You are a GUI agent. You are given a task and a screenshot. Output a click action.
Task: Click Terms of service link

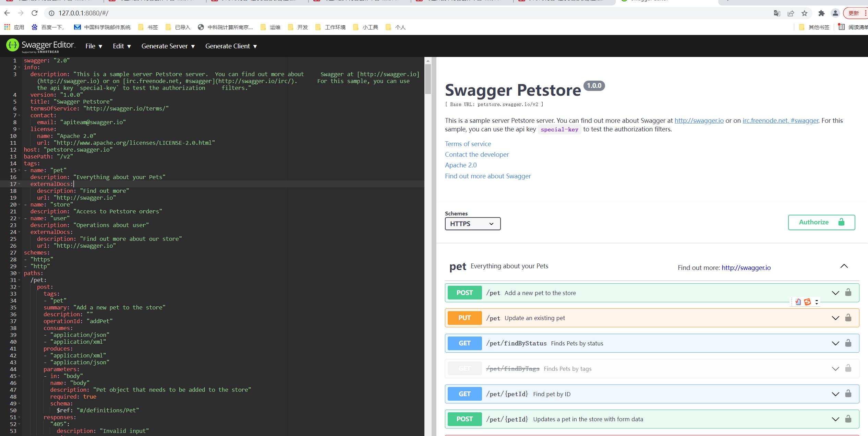[x=467, y=143]
